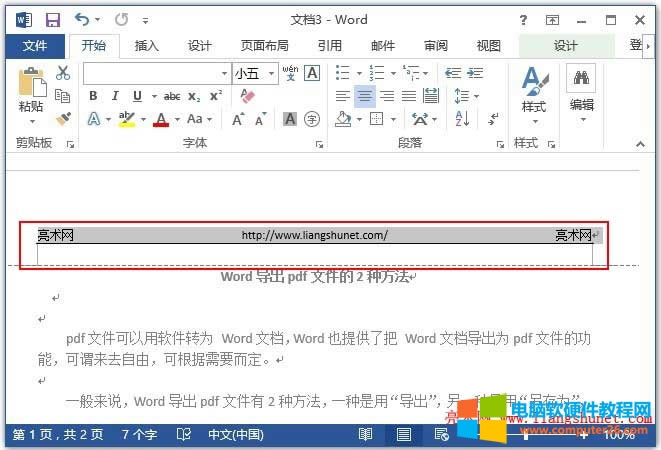Screen dimensions: 661x450
Task: Decrease paragraph indent
Action: pyautogui.click(x=453, y=73)
